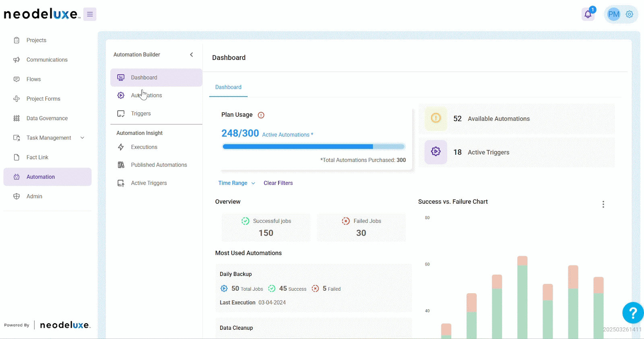Click the neodeluxe logo at top left

click(x=41, y=14)
